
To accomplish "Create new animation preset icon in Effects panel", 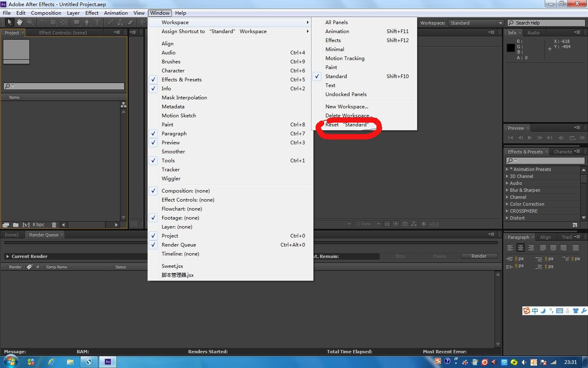I will [x=575, y=225].
